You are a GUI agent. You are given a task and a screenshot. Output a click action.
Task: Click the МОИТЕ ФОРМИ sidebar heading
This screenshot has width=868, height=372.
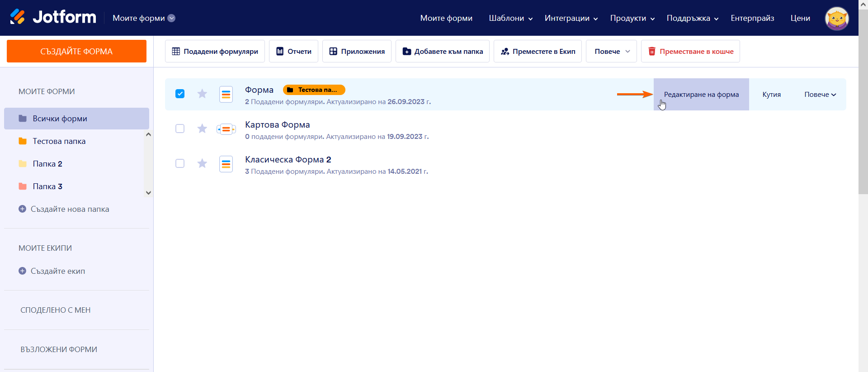[47, 91]
